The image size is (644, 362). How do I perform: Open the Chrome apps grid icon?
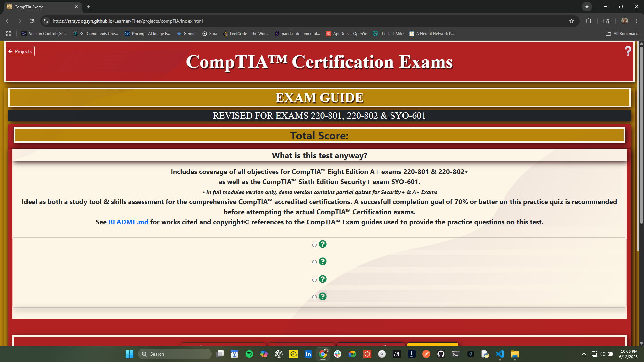[x=9, y=34]
